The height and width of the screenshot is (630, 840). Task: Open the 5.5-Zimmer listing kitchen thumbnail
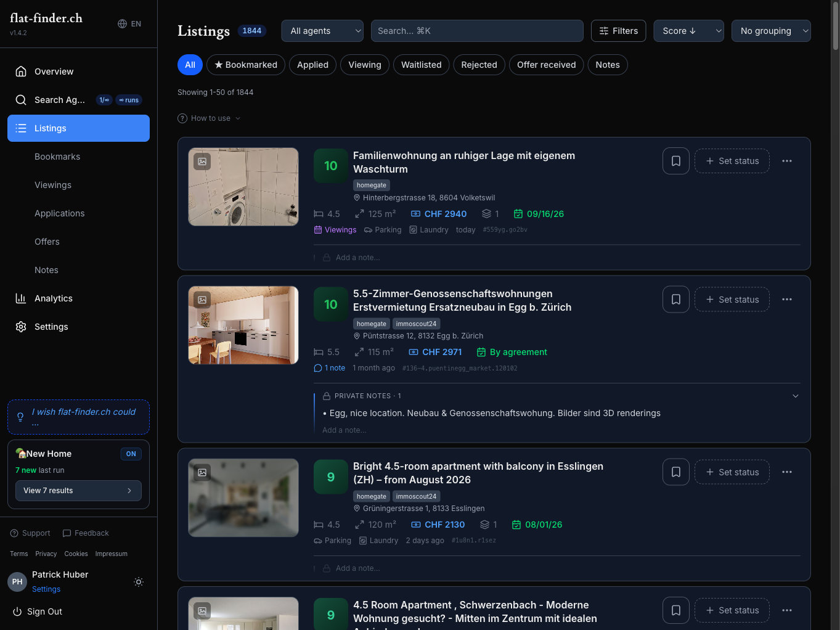[x=243, y=325]
